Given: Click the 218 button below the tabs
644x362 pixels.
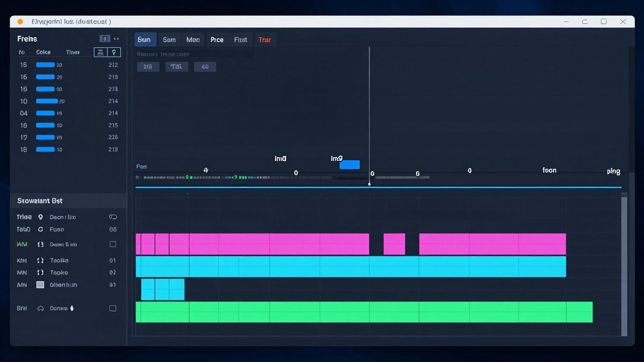Looking at the screenshot, I should 148,67.
